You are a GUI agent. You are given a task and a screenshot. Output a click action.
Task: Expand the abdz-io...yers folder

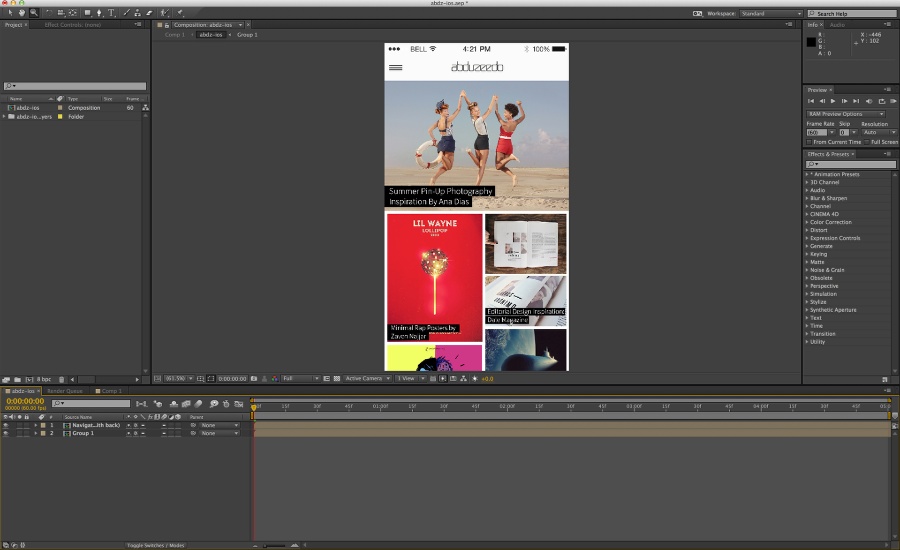(x=4, y=117)
